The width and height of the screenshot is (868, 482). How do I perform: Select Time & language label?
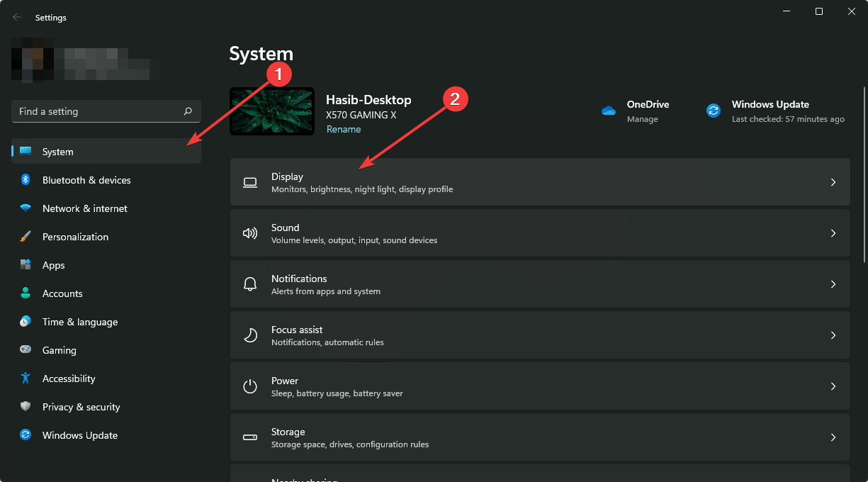pos(80,322)
